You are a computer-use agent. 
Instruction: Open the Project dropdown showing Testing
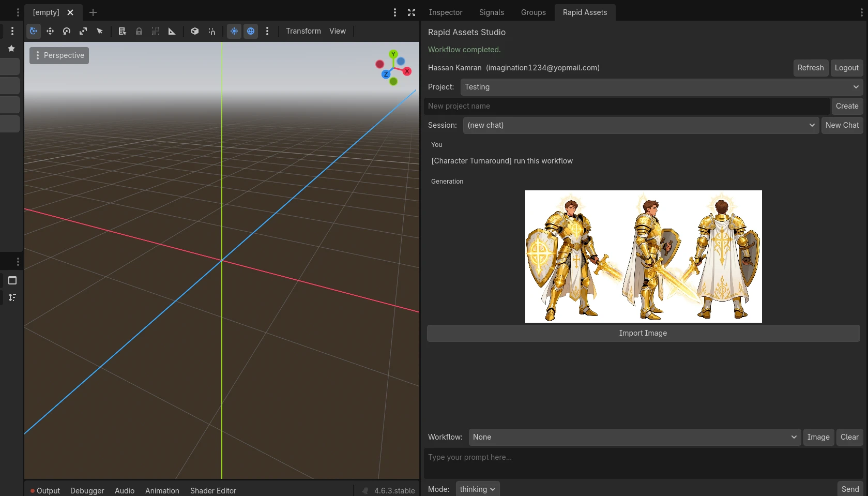(x=662, y=87)
